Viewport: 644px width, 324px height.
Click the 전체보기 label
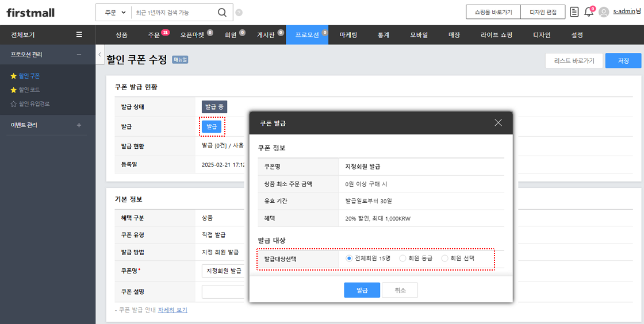23,35
